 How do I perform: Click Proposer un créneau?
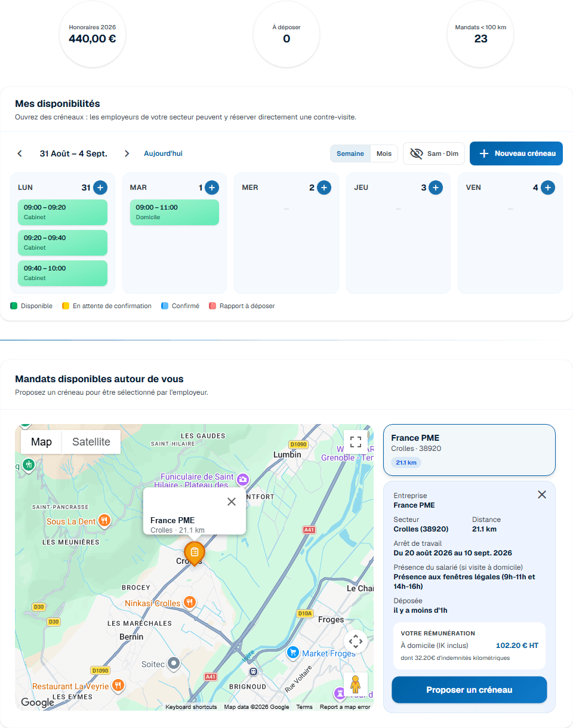tap(469, 690)
